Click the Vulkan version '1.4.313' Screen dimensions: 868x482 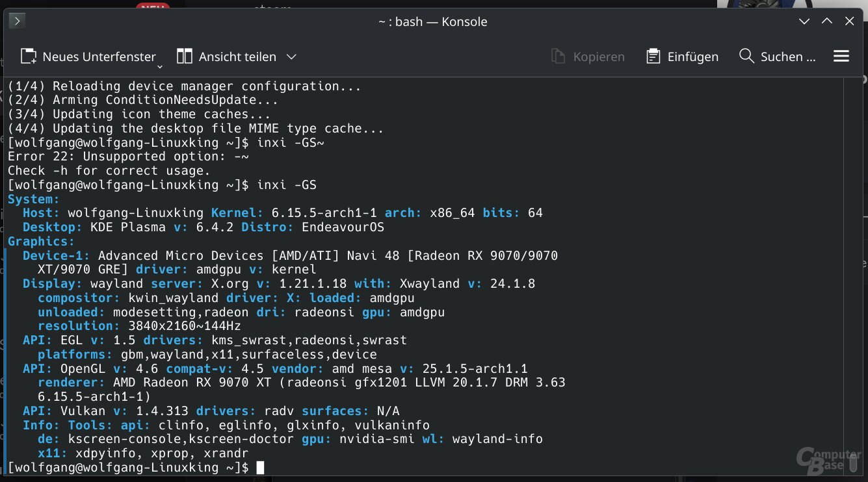162,411
